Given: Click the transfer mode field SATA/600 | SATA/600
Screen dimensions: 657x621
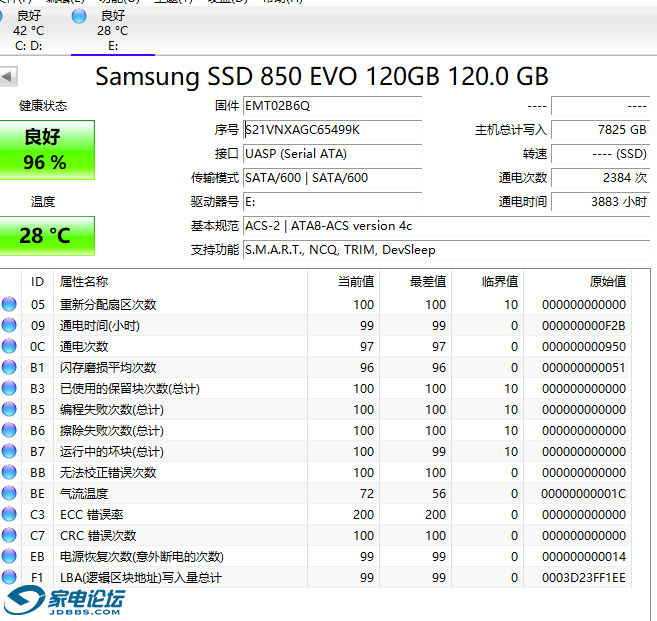Looking at the screenshot, I should (332, 178).
